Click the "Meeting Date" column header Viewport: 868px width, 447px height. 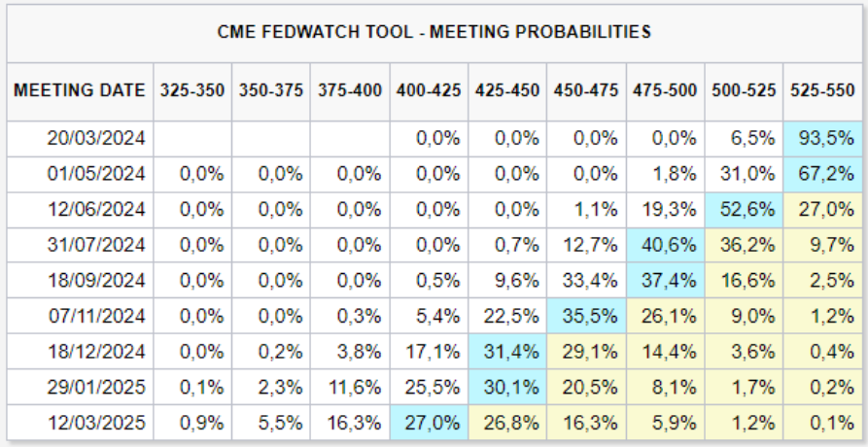coord(80,90)
